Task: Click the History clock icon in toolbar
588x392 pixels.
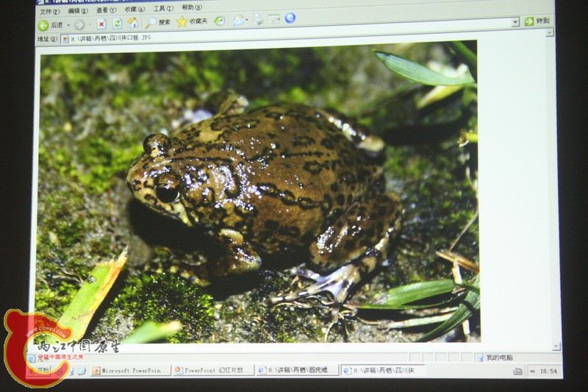Action: 219,21
